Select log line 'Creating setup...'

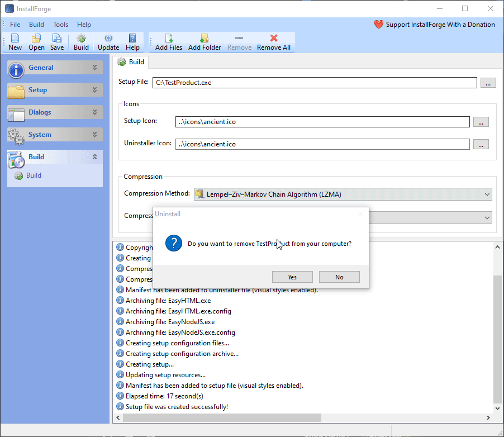coord(150,364)
